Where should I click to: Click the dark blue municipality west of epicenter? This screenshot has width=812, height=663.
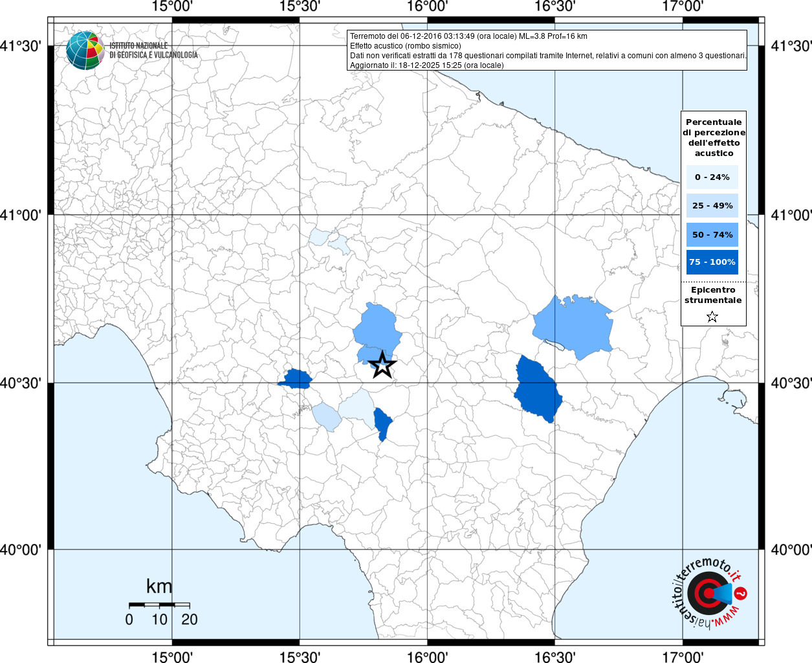296,379
